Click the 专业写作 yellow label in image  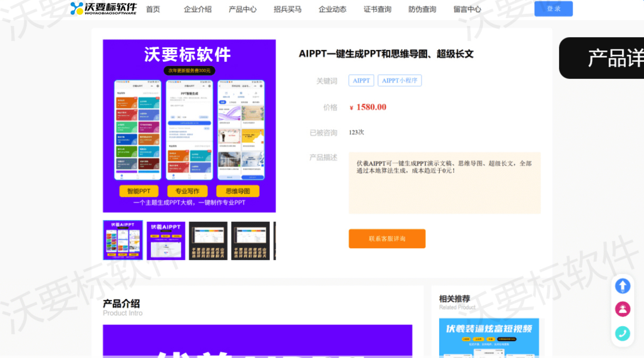[187, 191]
